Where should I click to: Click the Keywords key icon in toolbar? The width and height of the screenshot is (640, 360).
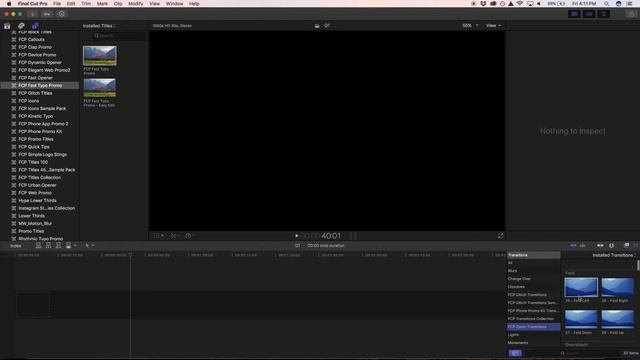[47, 14]
